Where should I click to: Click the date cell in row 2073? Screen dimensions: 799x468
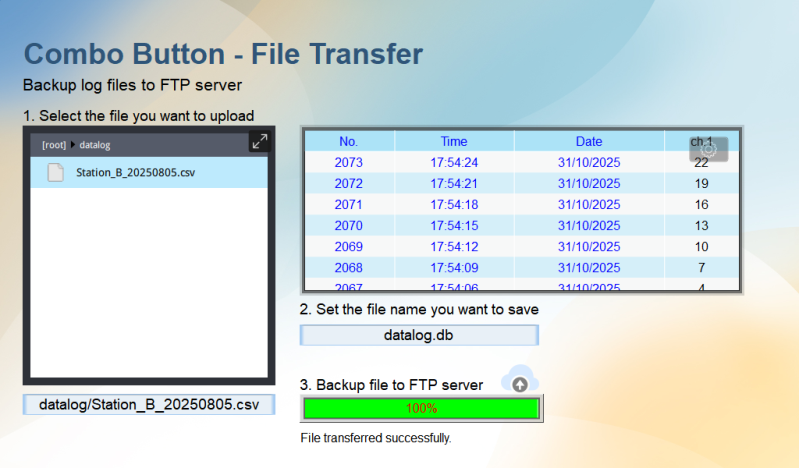(589, 162)
